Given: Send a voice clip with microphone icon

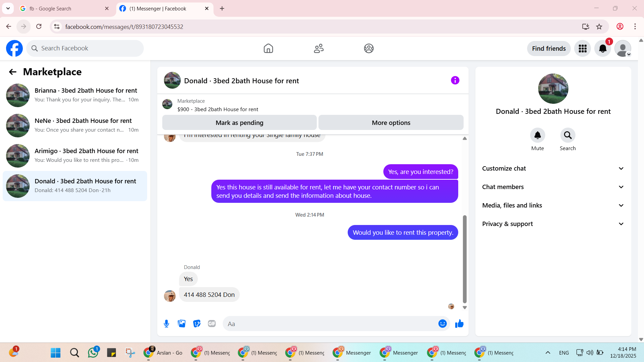Looking at the screenshot, I should coord(166,324).
